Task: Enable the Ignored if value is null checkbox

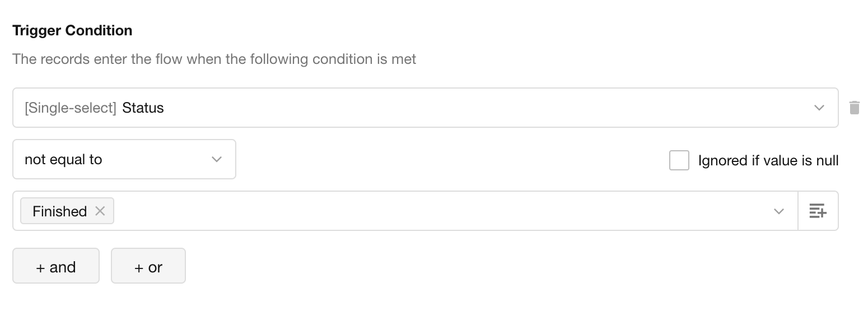Action: pos(679,160)
